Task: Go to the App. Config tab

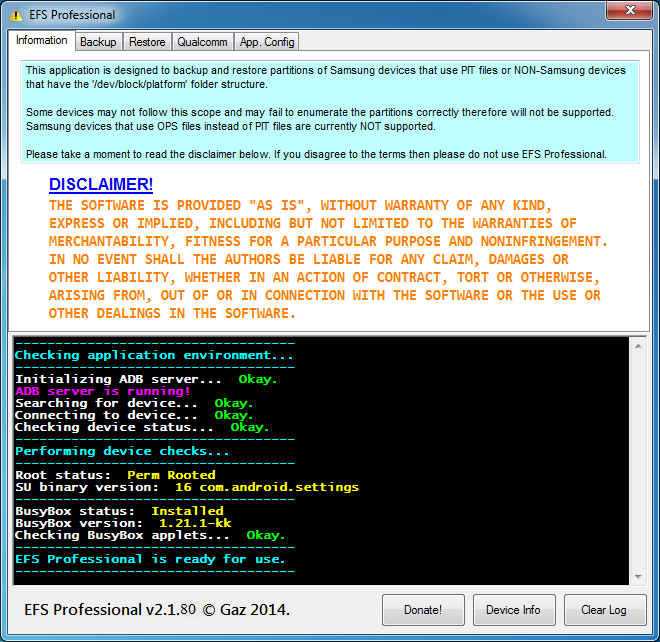Action: coord(267,42)
